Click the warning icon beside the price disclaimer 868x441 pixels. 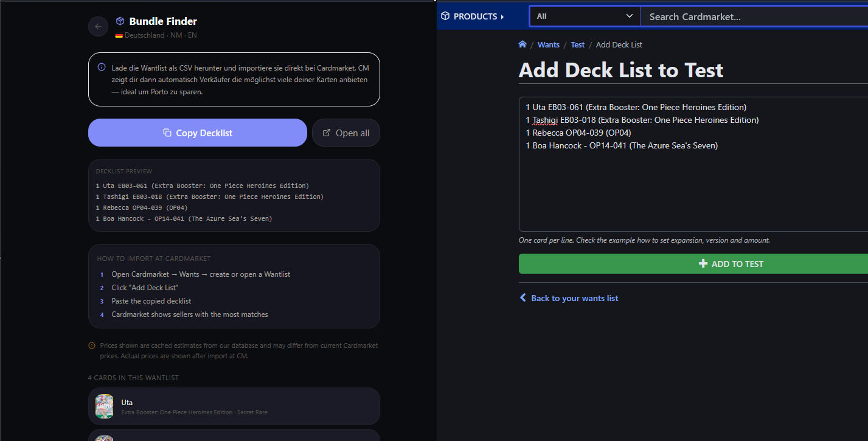coord(92,346)
